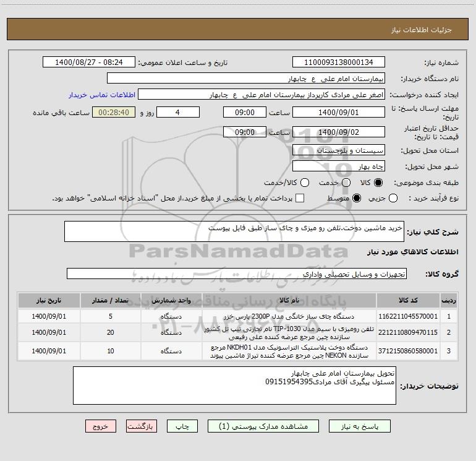476x461 pixels.
Task: Click the جزئیات اطلاعات نیاز header title
Action: [x=421, y=30]
